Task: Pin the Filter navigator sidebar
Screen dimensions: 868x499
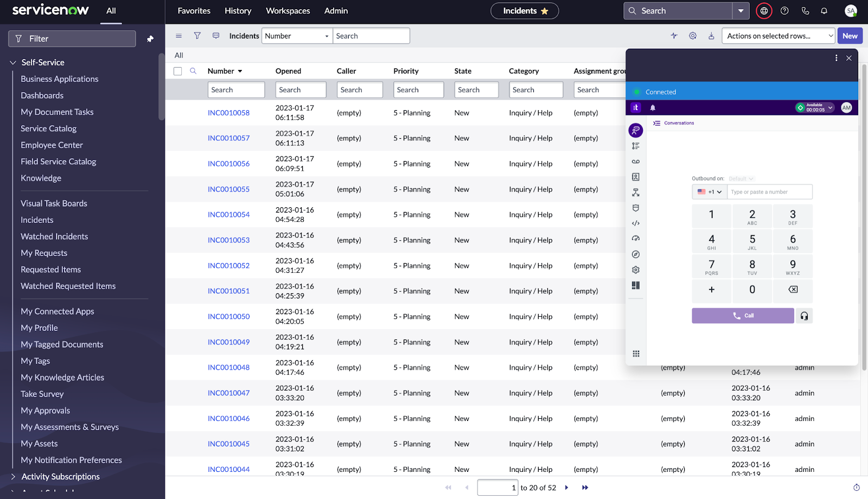Action: 150,39
